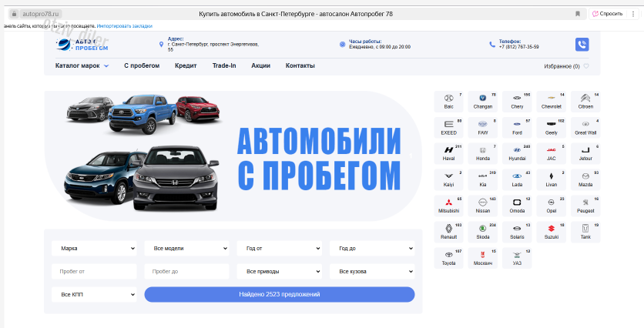The height and width of the screenshot is (328, 644).
Task: Open the Mitsubishi brand tile
Action: (448, 206)
